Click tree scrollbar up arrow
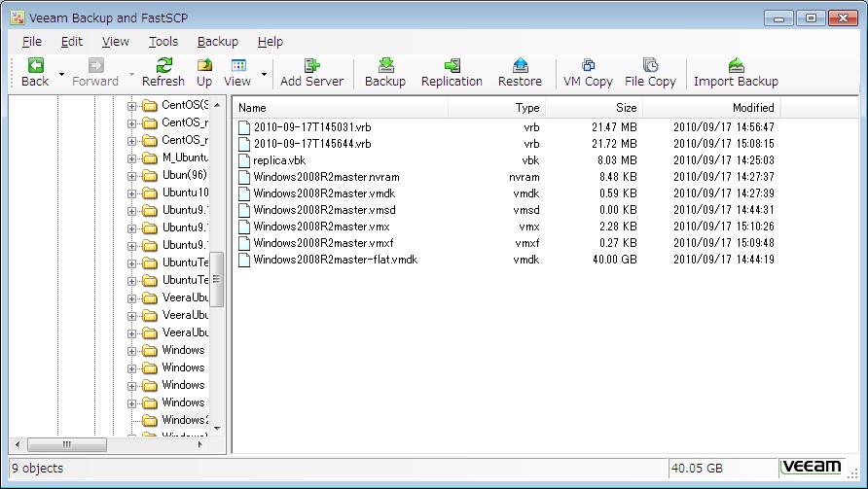The width and height of the screenshot is (868, 489). click(217, 105)
